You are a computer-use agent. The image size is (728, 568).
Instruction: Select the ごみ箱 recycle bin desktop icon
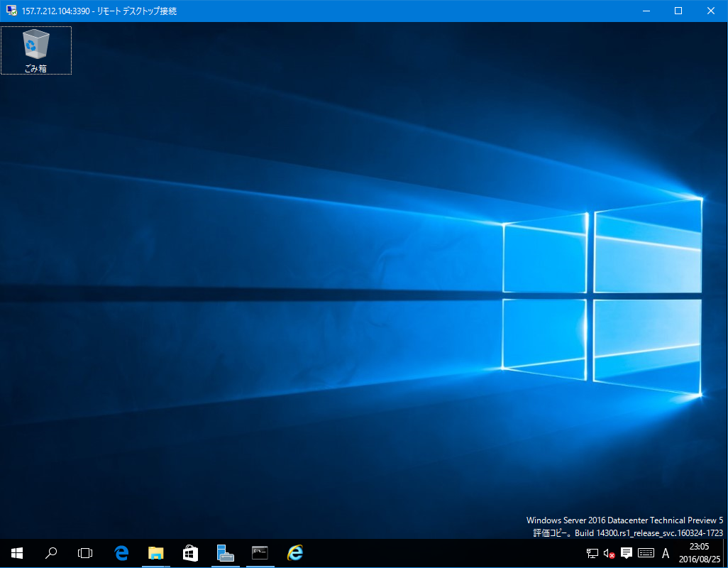35,50
